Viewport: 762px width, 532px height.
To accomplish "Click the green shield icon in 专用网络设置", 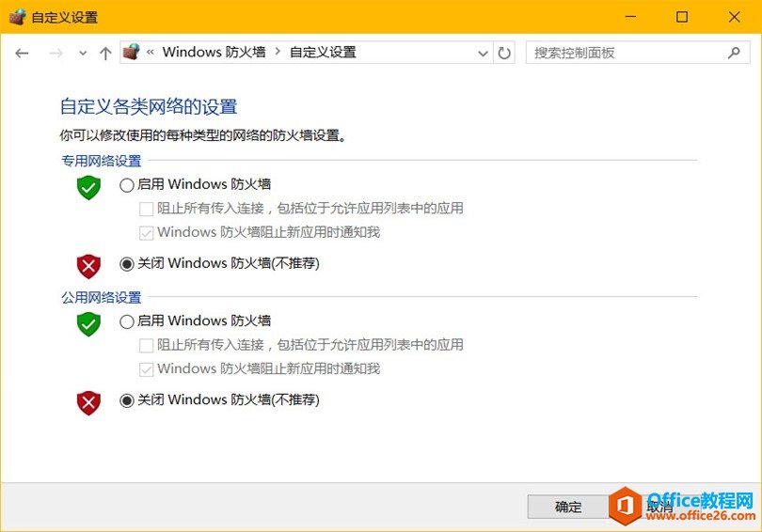I will (88, 187).
